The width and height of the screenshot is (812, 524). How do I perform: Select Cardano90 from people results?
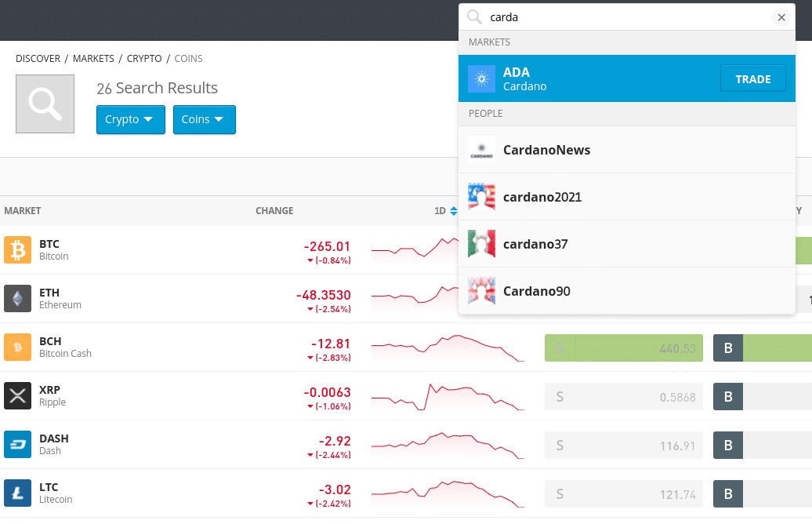pos(626,291)
